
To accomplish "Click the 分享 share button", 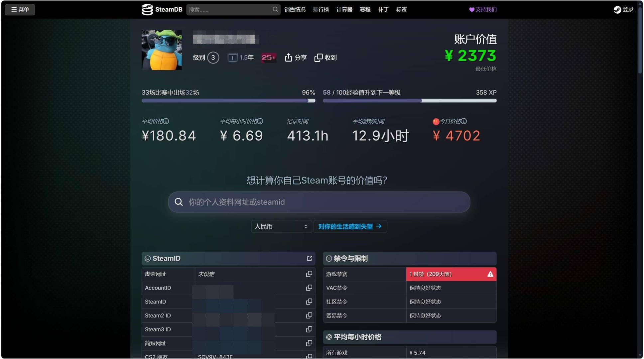I will click(296, 58).
